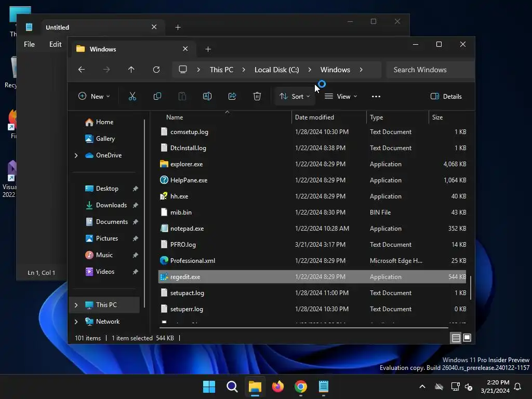Click the Search Windows field

click(430, 70)
